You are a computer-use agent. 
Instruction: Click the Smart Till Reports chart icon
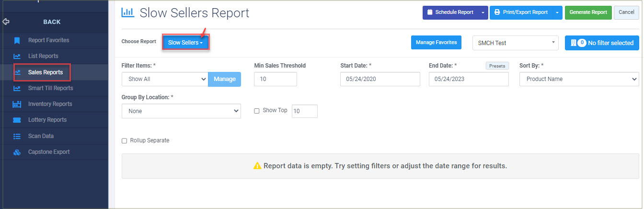point(17,88)
